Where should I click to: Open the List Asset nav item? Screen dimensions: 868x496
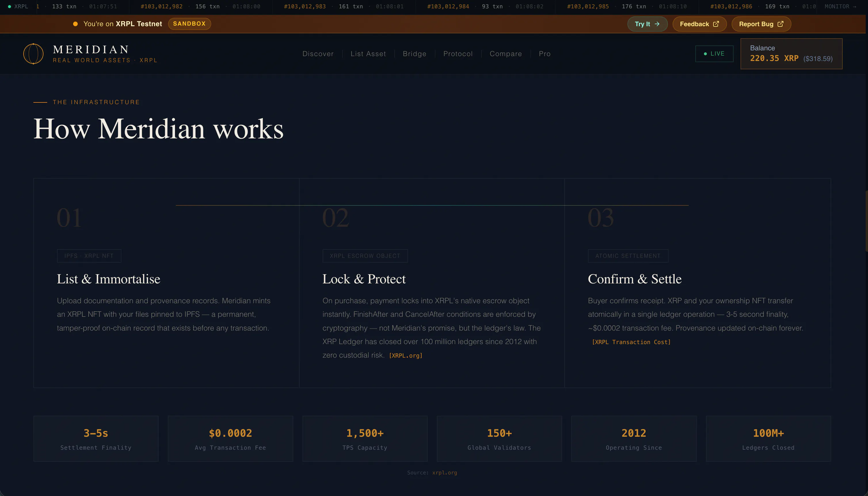coord(368,54)
